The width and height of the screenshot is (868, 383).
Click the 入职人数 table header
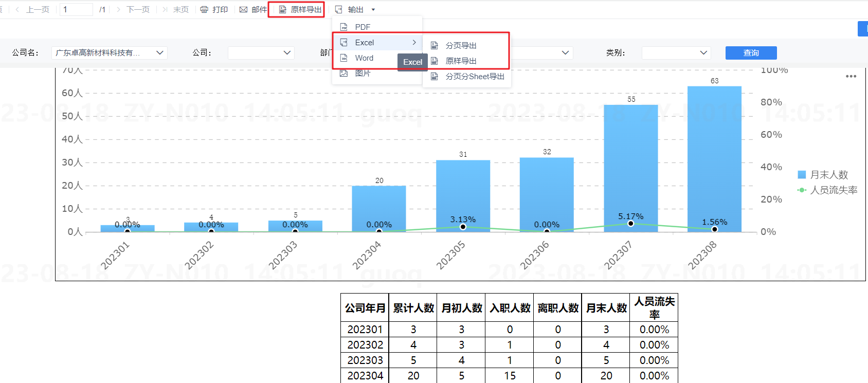tap(510, 308)
